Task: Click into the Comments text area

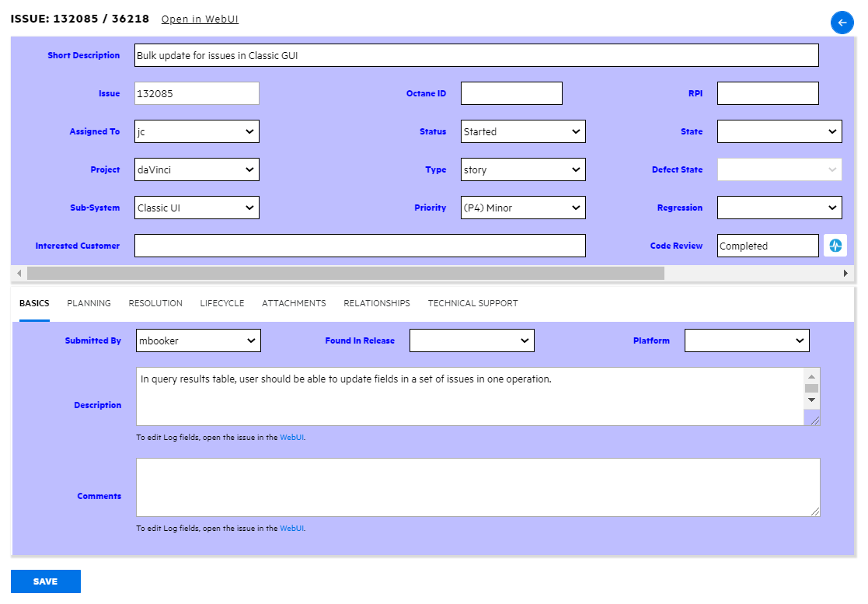Action: [478, 487]
